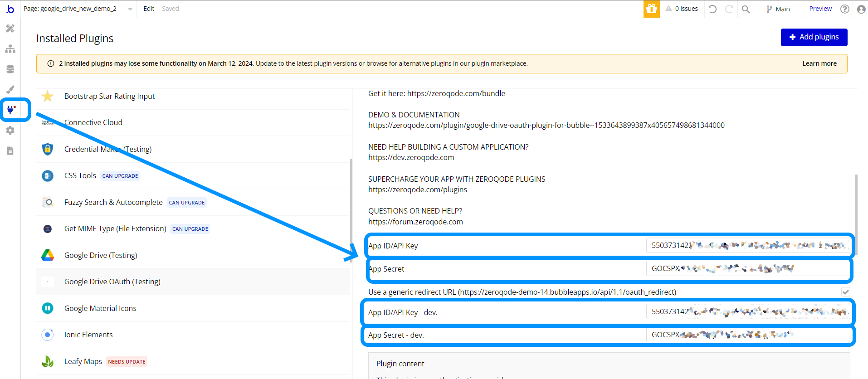Click the CSS Tools plugin icon
This screenshot has width=868, height=379.
click(x=48, y=175)
